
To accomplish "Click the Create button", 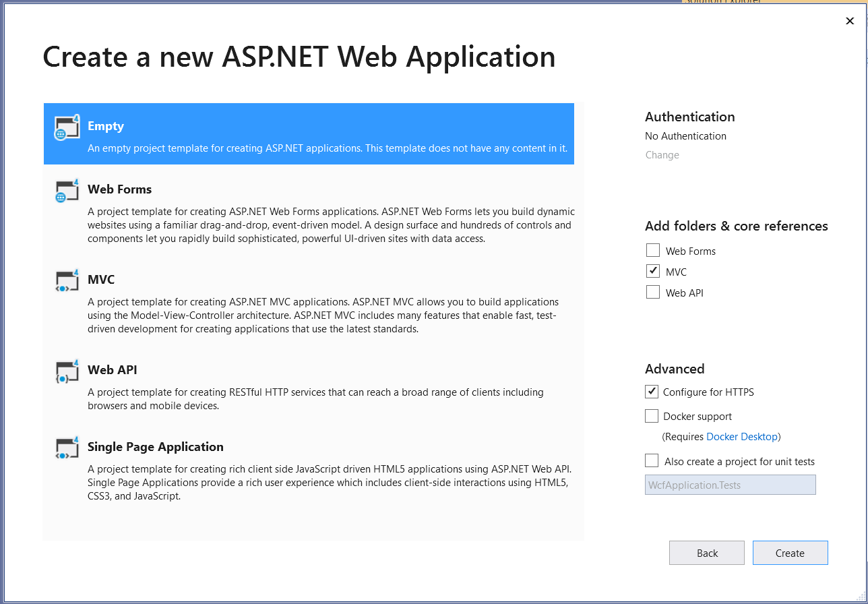I will [x=790, y=552].
